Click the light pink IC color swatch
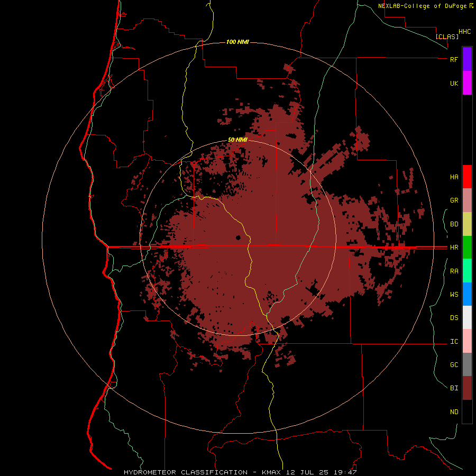476x476 pixels. pyautogui.click(x=467, y=341)
